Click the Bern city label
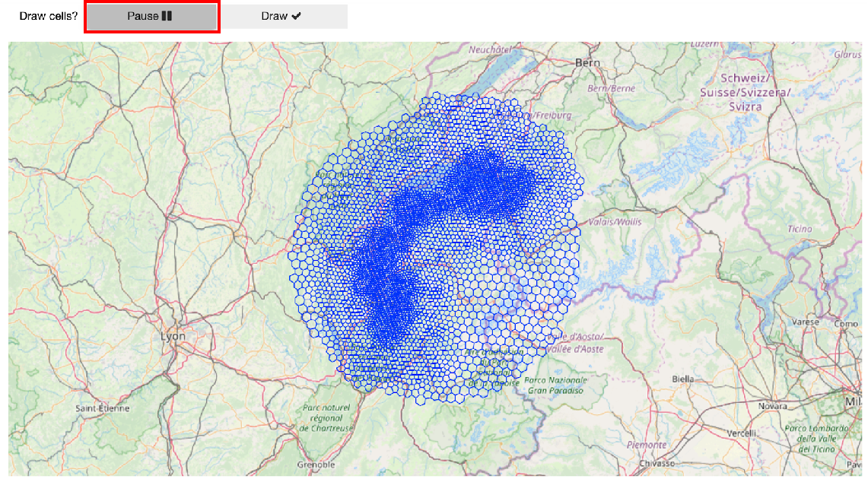 tap(587, 62)
